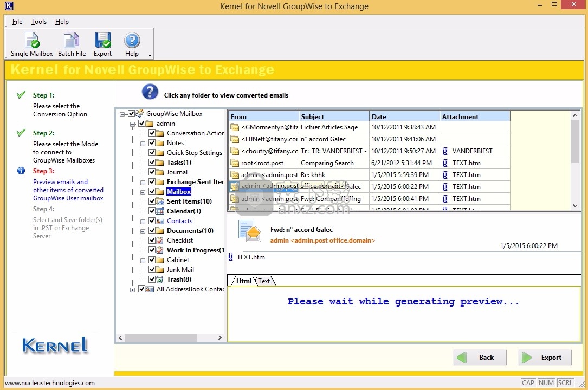Toggle the admin folder checkbox

click(142, 123)
